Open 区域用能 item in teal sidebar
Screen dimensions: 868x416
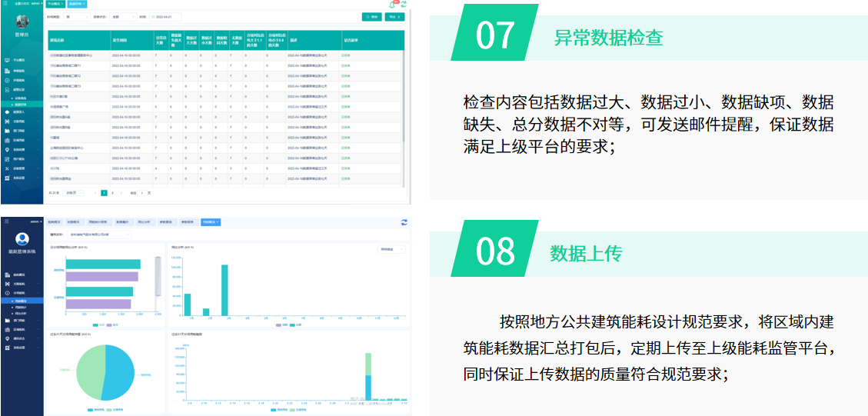[x=22, y=140]
